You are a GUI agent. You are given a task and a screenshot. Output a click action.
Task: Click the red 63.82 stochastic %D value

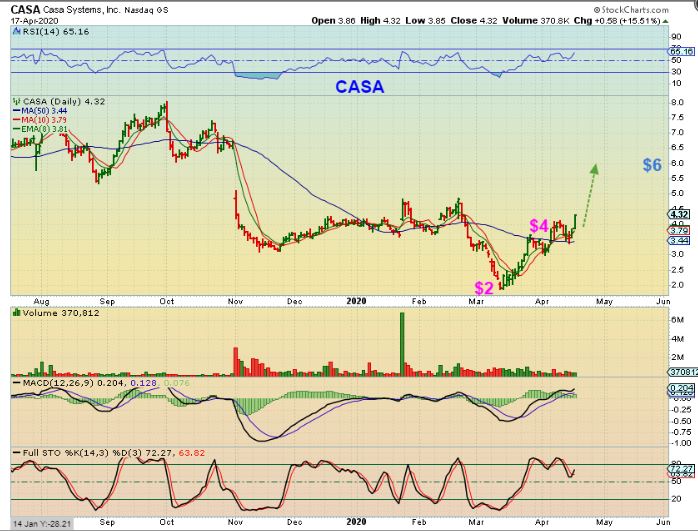(192, 453)
